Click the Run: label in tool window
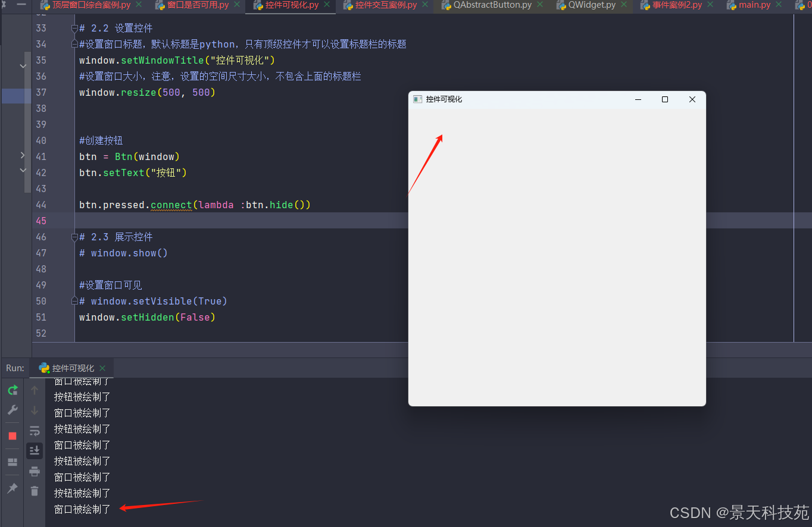Image resolution: width=812 pixels, height=527 pixels. [15, 368]
